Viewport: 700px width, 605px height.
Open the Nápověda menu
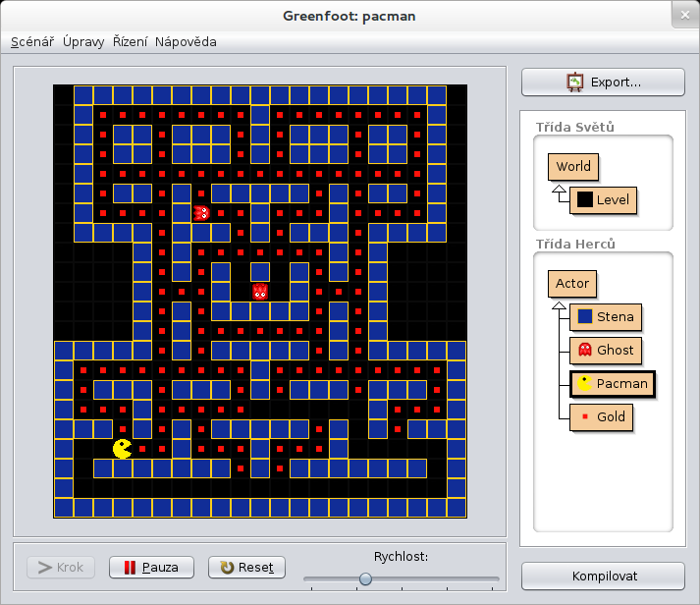tap(186, 42)
